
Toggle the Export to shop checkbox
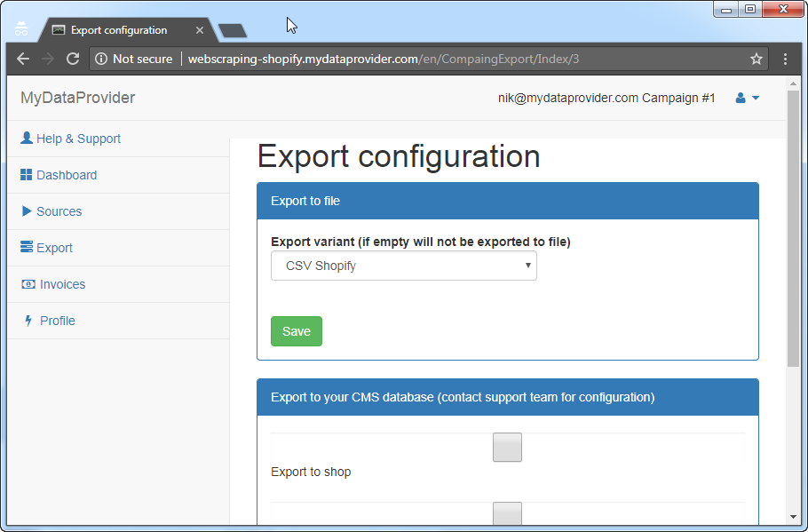pyautogui.click(x=507, y=447)
